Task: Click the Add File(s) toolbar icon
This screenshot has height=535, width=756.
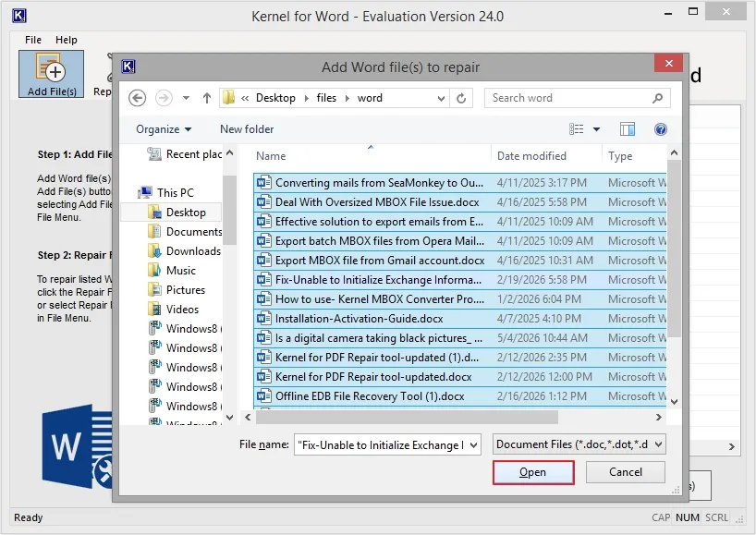Action: [51, 74]
